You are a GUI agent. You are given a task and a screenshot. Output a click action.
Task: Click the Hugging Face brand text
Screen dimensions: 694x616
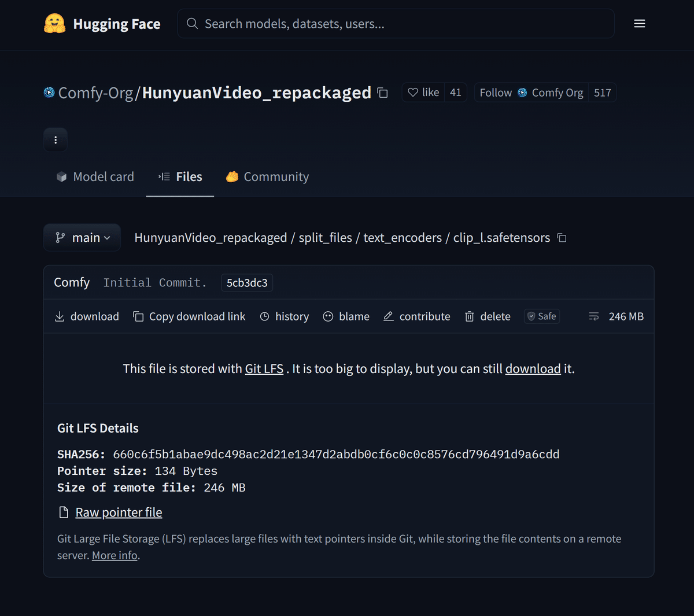point(117,24)
